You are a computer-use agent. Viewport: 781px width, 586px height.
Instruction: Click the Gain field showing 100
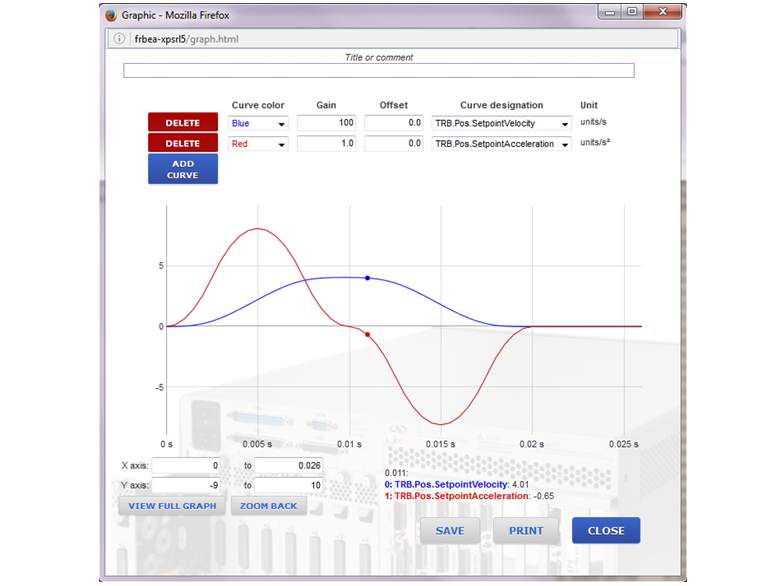(x=327, y=123)
